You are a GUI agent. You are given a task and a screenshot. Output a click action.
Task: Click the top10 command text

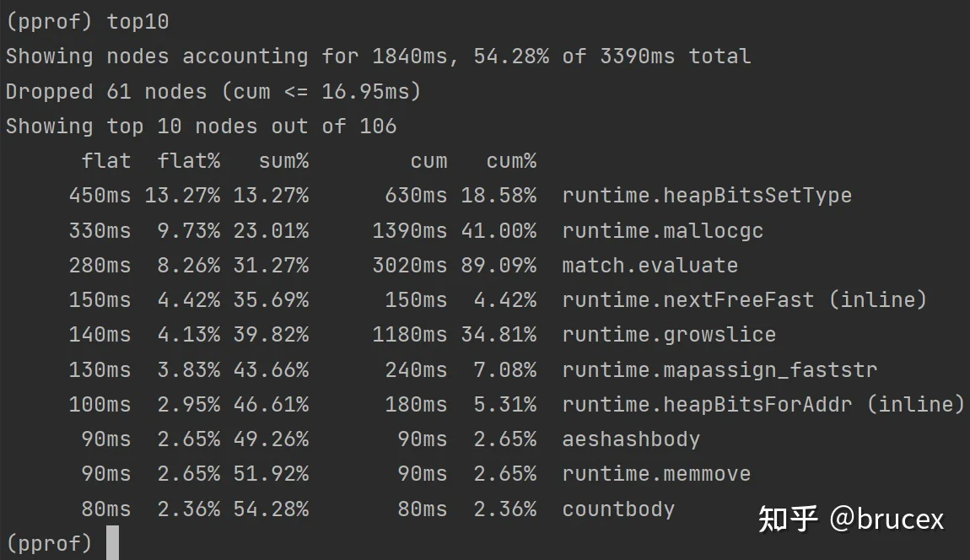point(137,21)
